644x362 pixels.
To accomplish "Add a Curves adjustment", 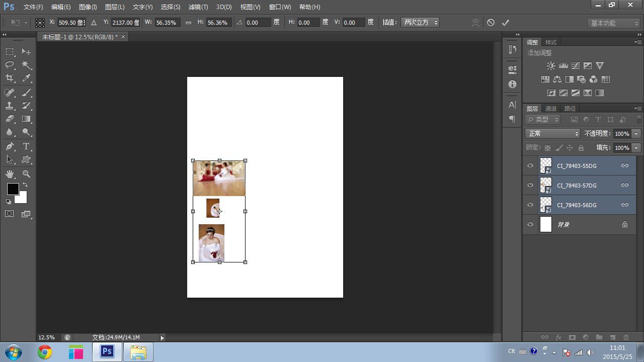I will (x=575, y=65).
